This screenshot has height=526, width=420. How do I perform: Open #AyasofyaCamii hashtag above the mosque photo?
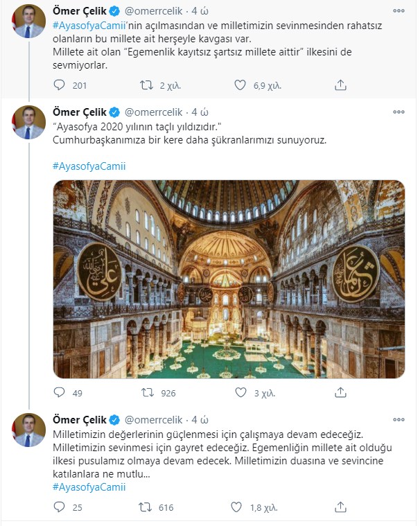coord(89,166)
